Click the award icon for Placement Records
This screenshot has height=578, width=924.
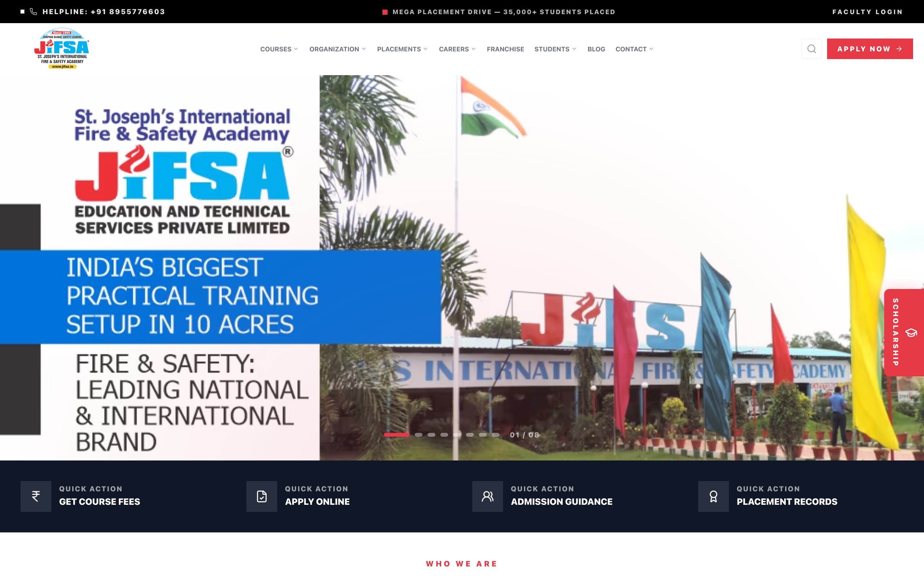click(x=713, y=496)
